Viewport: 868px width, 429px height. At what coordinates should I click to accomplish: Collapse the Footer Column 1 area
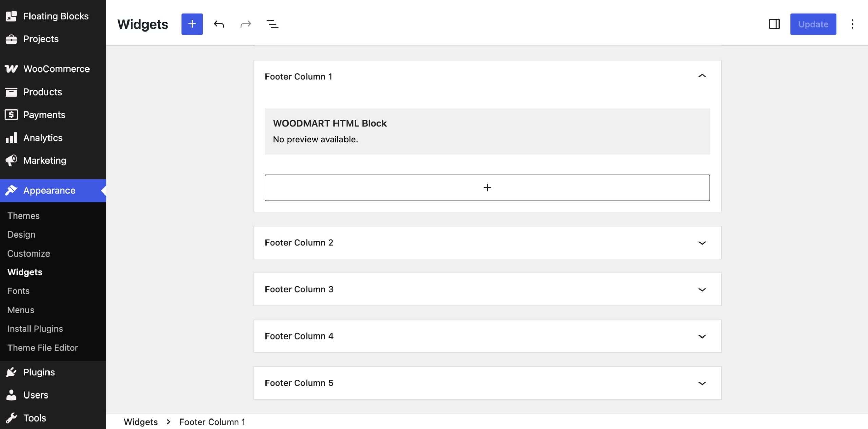(x=702, y=76)
